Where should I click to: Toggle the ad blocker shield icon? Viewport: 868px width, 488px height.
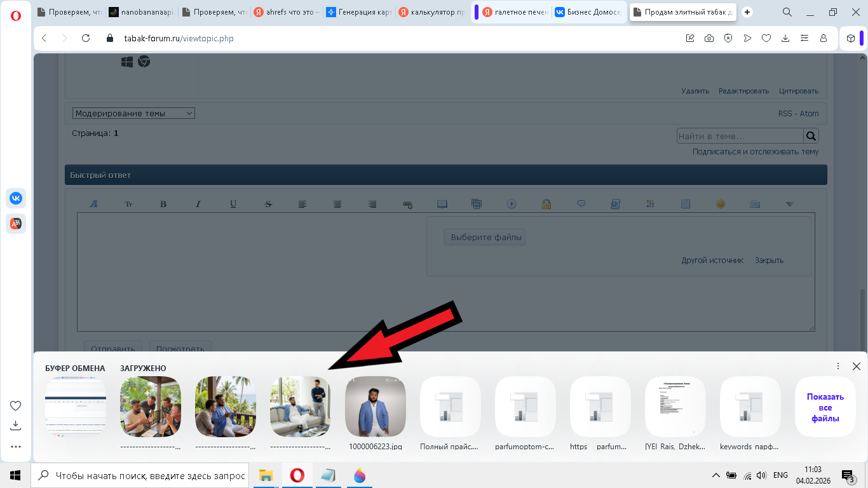click(728, 38)
